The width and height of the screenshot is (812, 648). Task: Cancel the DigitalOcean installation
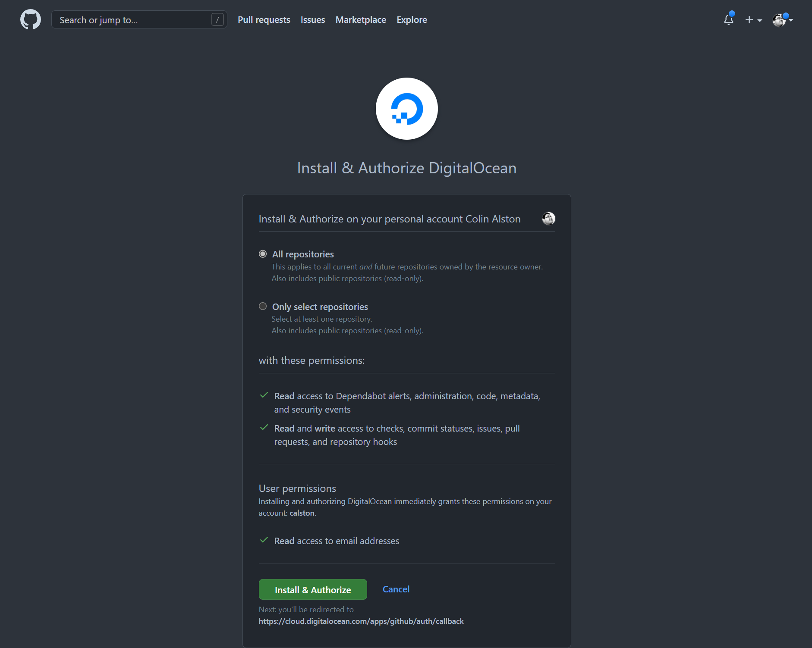395,589
